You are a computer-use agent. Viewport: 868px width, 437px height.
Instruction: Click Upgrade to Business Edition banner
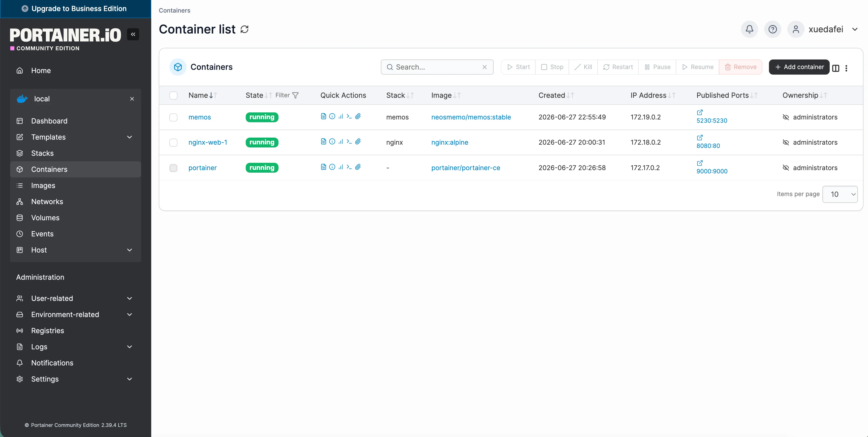pos(75,9)
